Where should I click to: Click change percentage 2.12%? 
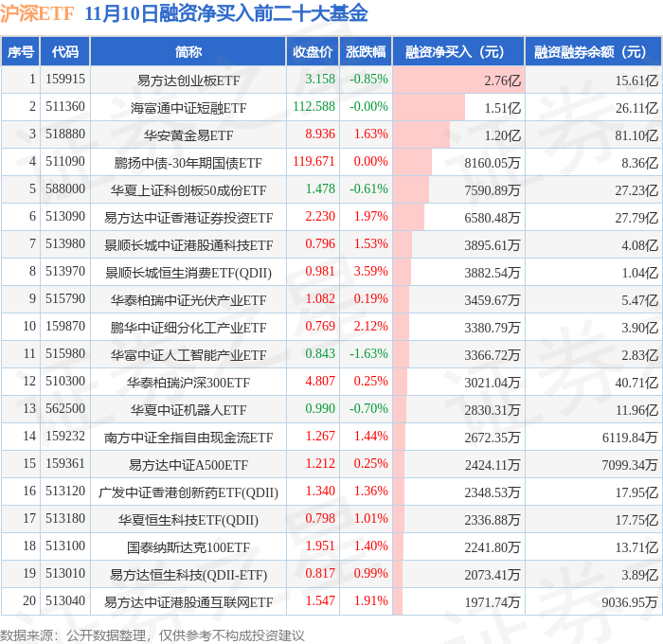click(x=371, y=326)
